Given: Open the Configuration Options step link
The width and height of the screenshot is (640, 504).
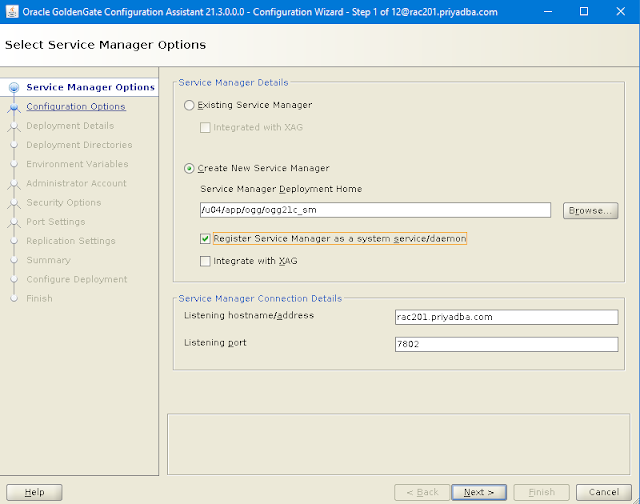Looking at the screenshot, I should click(75, 107).
